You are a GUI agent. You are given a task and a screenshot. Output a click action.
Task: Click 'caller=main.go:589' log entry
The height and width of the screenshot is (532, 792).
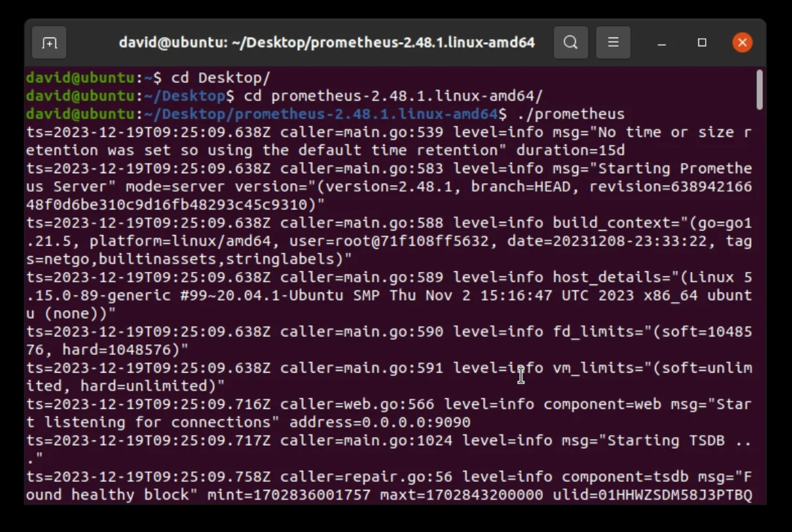362,277
